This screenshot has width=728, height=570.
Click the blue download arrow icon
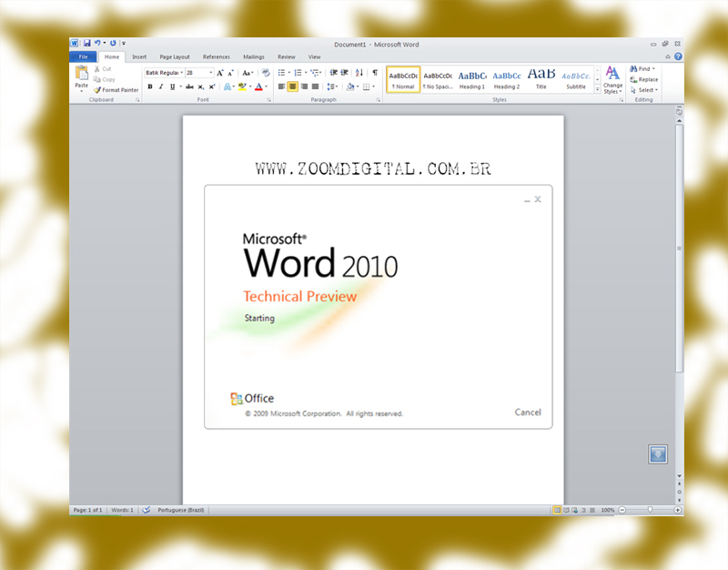point(658,454)
